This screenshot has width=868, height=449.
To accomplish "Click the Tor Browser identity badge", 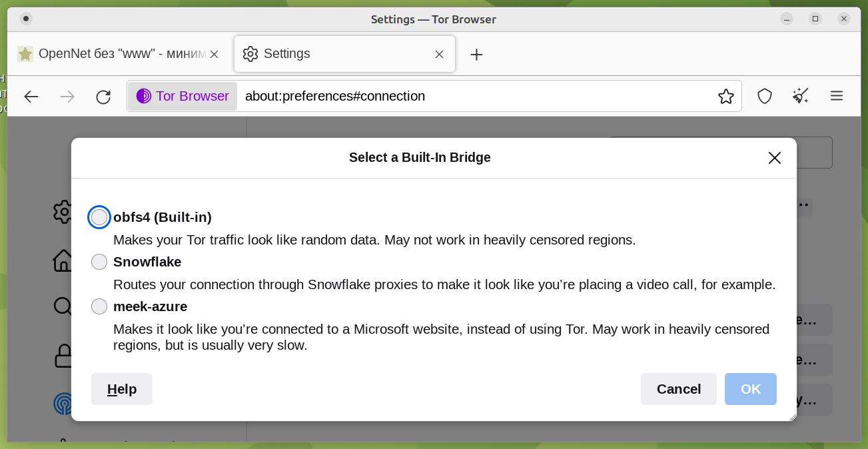I will (x=183, y=97).
